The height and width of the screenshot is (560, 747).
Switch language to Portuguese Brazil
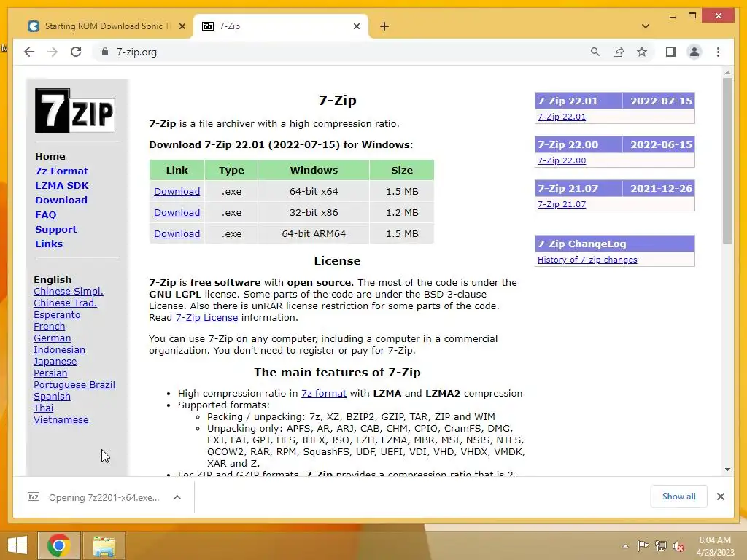pyautogui.click(x=74, y=385)
